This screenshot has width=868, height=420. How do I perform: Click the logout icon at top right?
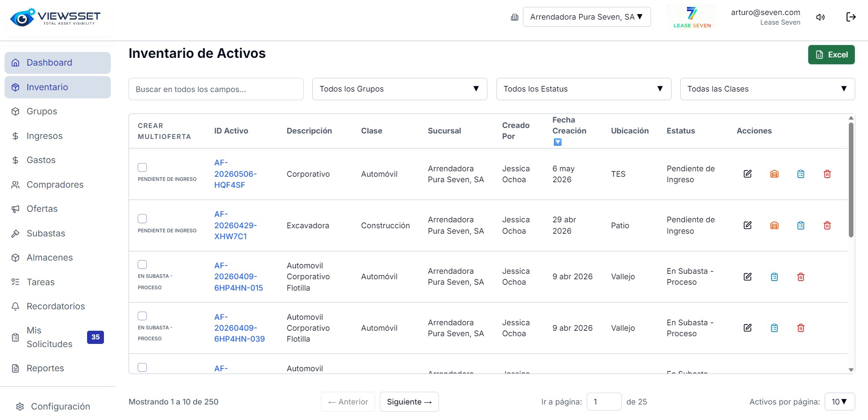pos(851,17)
